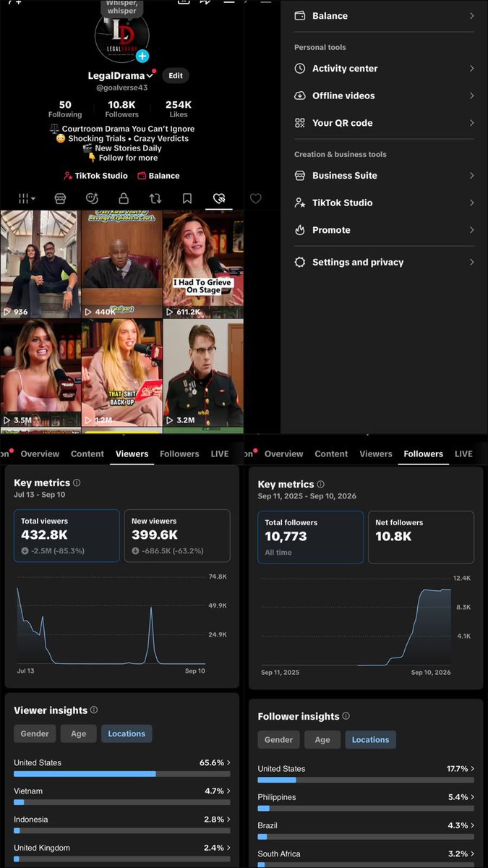The height and width of the screenshot is (868, 488).
Task: Open LIVE tab on viewers analytics screen
Action: [x=220, y=454]
